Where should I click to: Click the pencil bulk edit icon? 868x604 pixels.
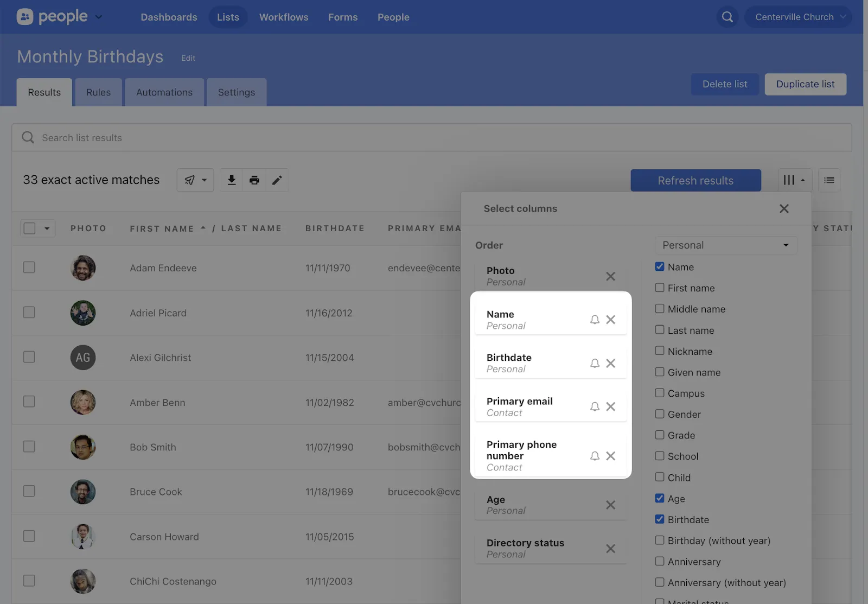point(277,180)
